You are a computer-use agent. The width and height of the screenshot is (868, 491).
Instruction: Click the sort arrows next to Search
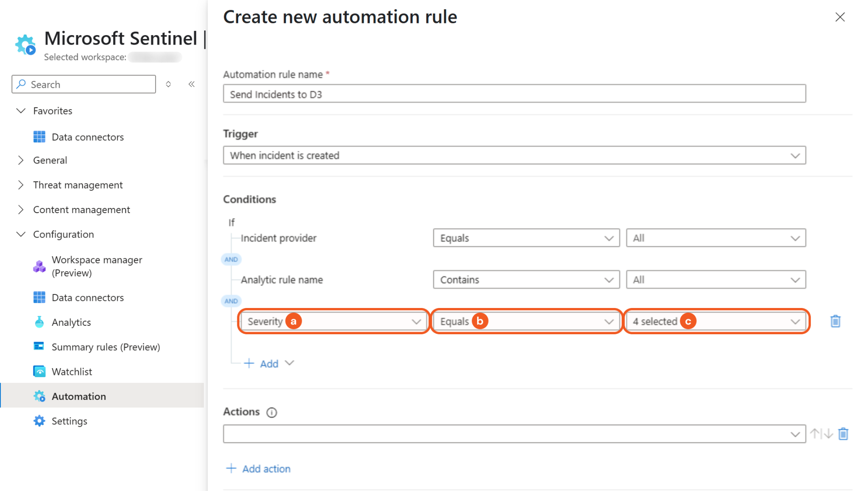coord(168,84)
